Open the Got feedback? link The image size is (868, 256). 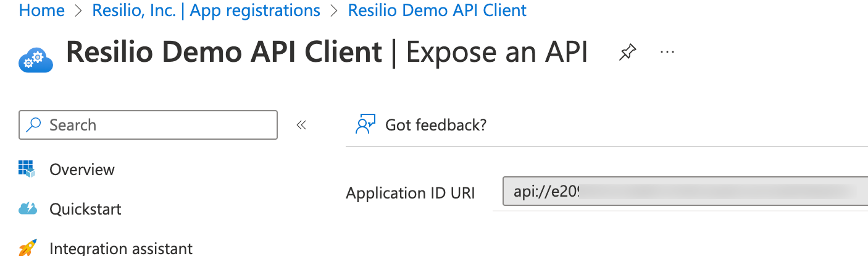435,125
